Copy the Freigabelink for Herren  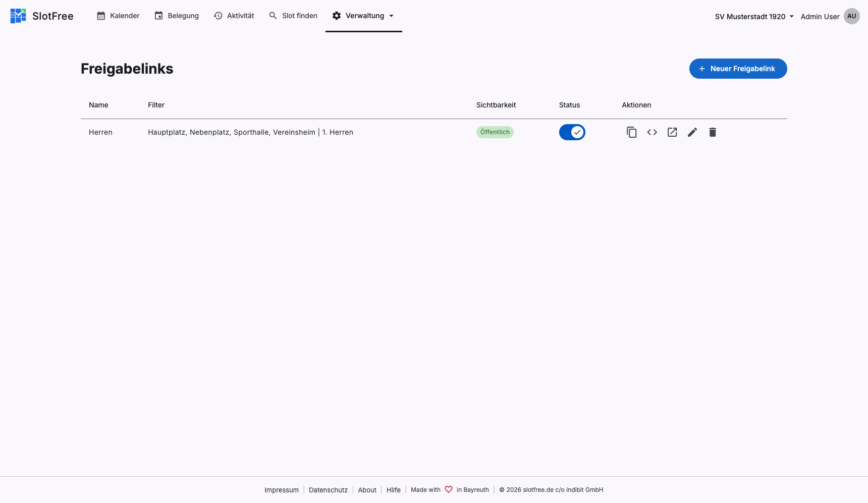631,132
